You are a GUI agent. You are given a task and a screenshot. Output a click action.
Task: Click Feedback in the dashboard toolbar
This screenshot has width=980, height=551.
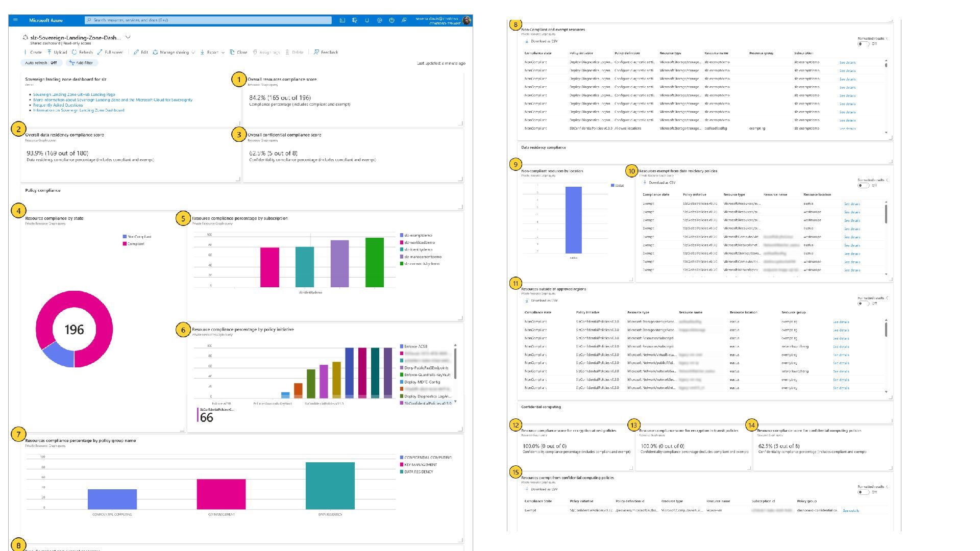click(x=326, y=52)
